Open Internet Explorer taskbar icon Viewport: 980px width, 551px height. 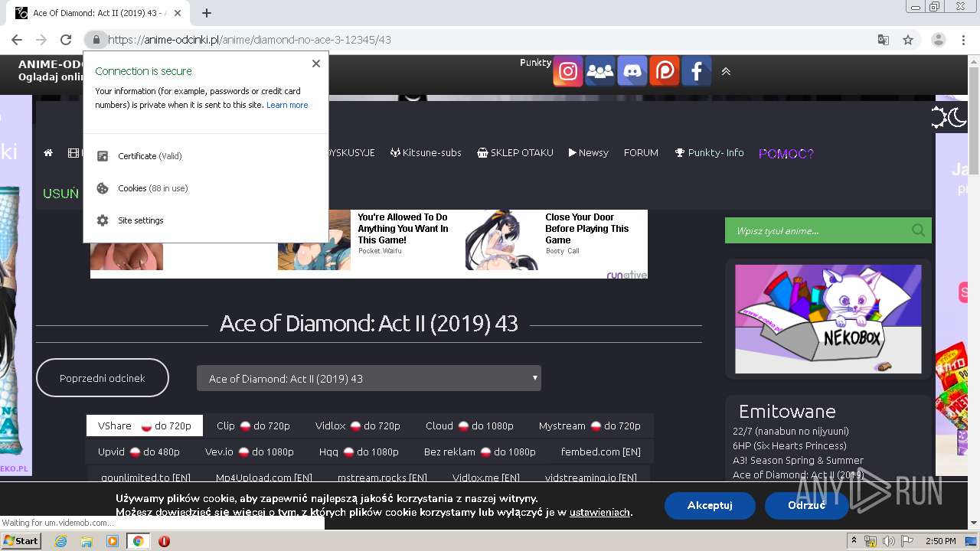(60, 541)
